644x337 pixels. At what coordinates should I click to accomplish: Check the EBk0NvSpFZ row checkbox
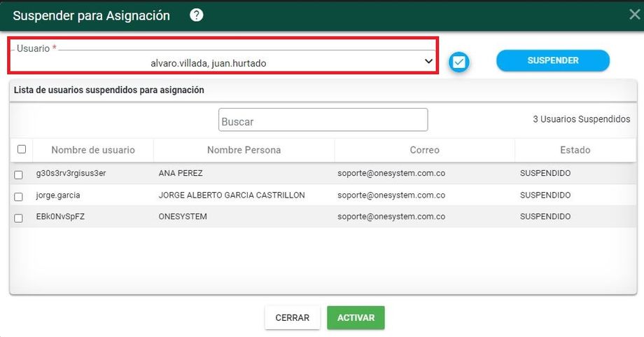point(19,219)
